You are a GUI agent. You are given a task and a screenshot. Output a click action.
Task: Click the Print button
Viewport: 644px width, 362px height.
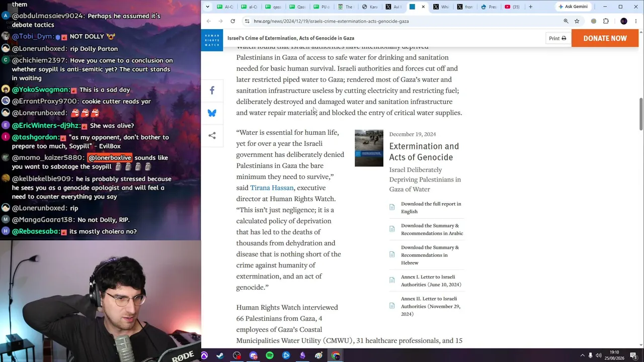[557, 38]
